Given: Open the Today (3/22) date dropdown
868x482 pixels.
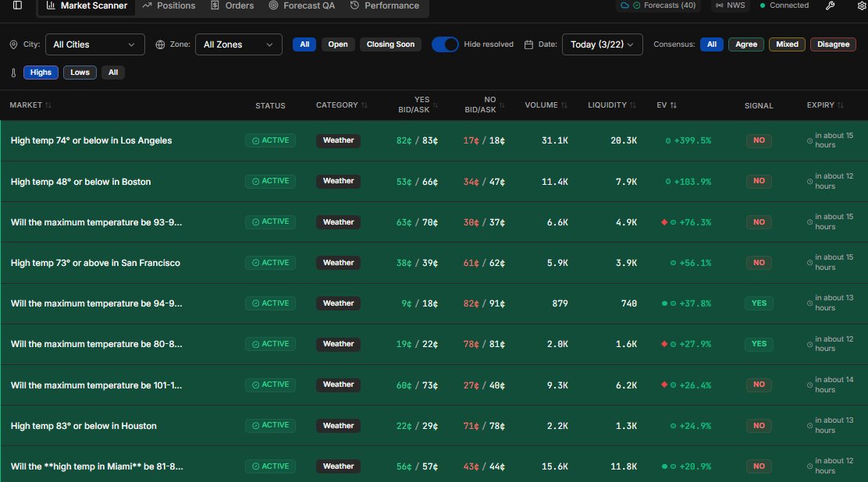Looking at the screenshot, I should [x=603, y=44].
